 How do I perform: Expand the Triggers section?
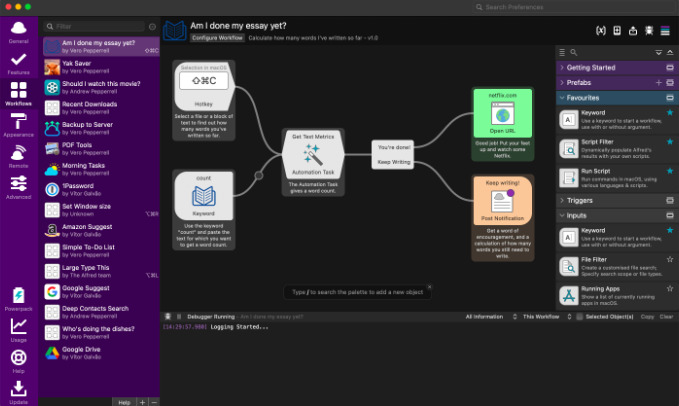[562, 200]
